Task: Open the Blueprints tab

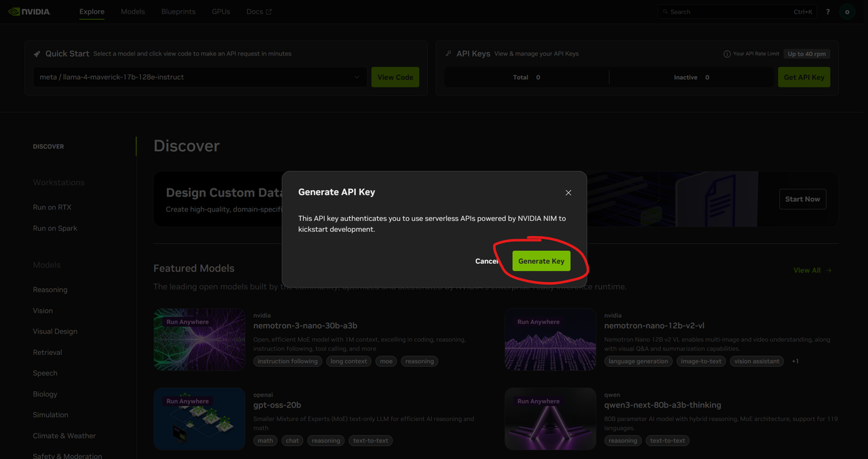Action: [178, 12]
